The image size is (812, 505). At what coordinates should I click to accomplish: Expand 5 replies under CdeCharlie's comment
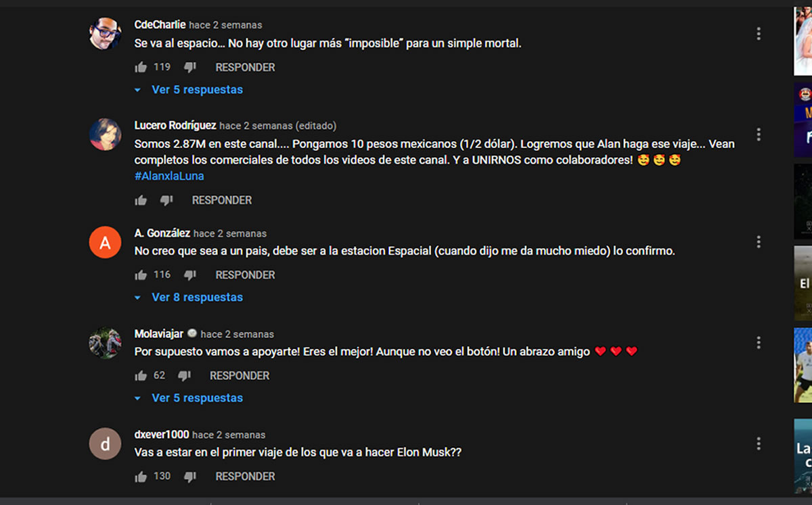189,89
